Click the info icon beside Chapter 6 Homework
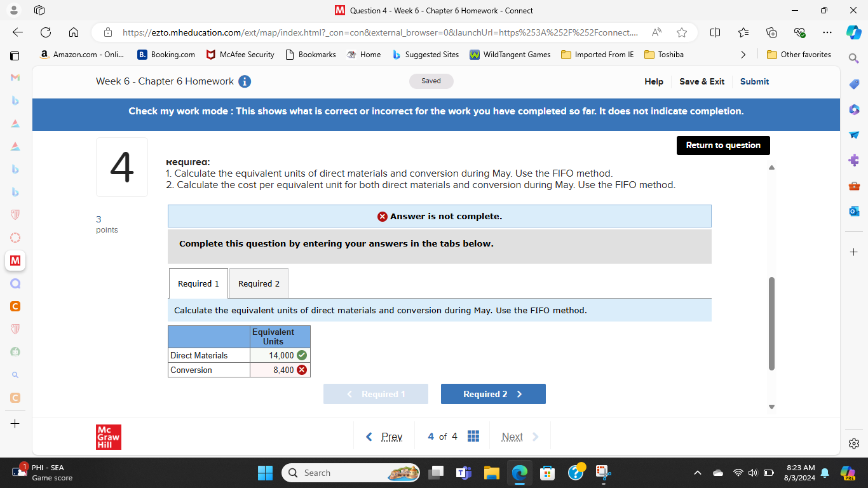Screen dimensions: 868x488 pos(245,81)
